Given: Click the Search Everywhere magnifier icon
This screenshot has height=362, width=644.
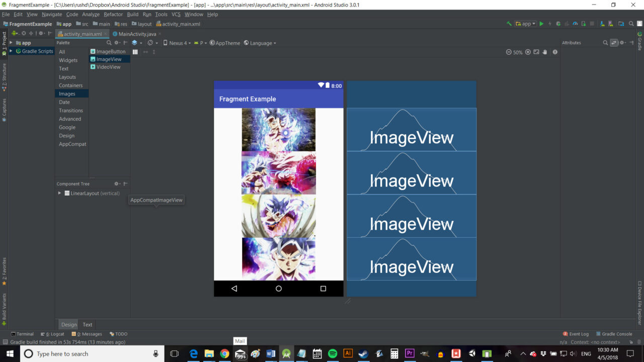Looking at the screenshot, I should [x=631, y=24].
